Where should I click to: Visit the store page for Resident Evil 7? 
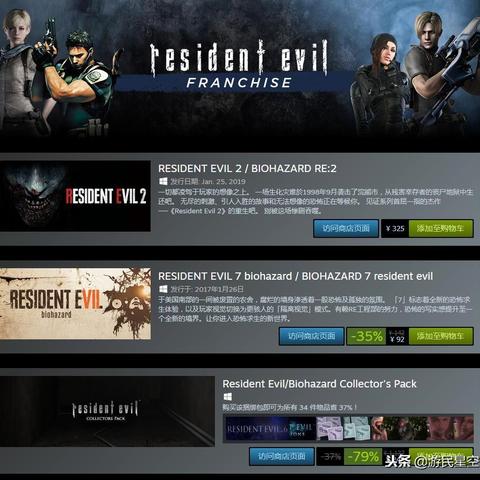coord(312,336)
